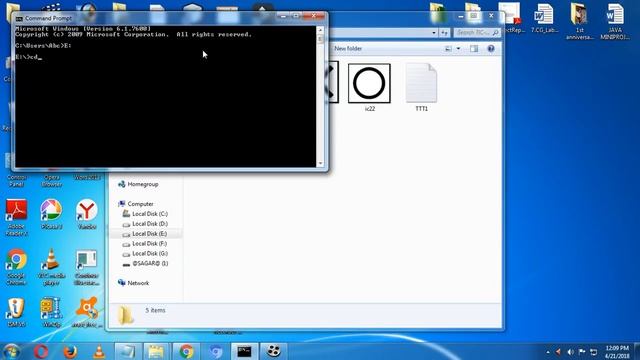Image resolution: width=640 pixels, height=360 pixels.
Task: Open Picasa 3 desktop shortcut
Action: [51, 214]
